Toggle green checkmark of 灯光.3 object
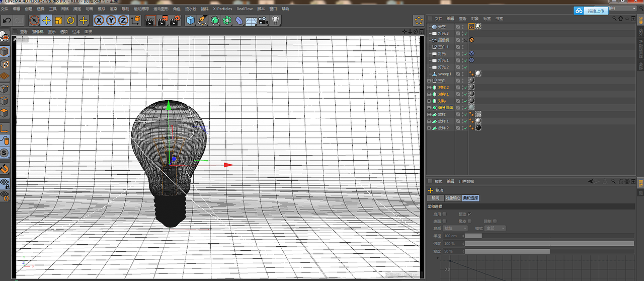 pos(465,33)
